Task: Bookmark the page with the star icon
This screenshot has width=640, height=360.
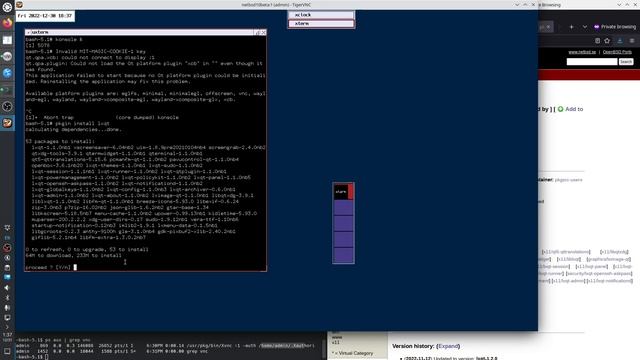Action: [x=607, y=41]
